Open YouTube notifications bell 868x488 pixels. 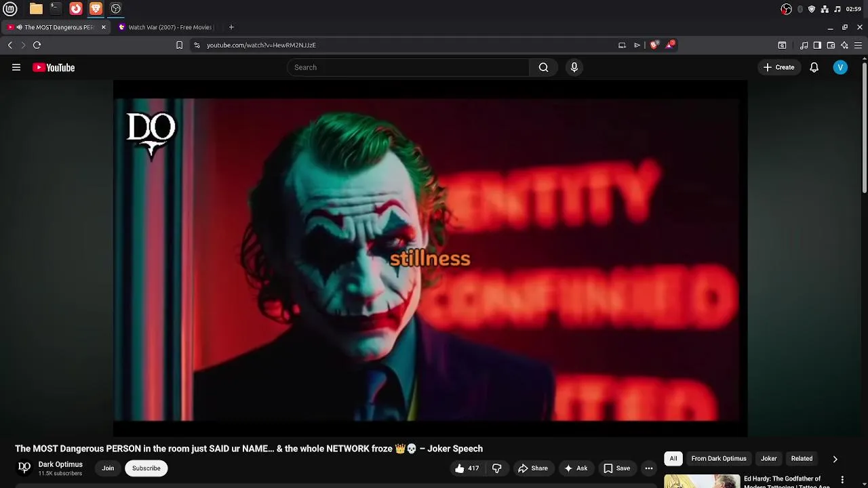(814, 67)
